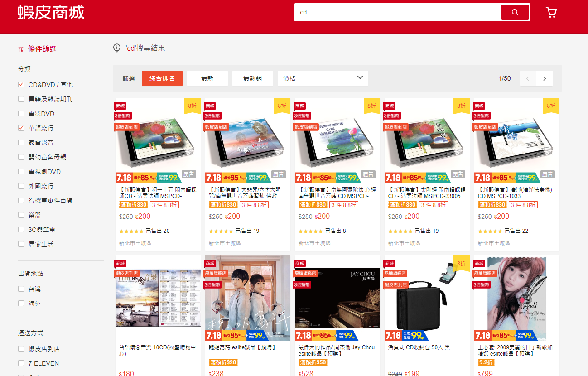Enable the 居家生活 filter
This screenshot has width=588, height=376.
pyautogui.click(x=21, y=244)
